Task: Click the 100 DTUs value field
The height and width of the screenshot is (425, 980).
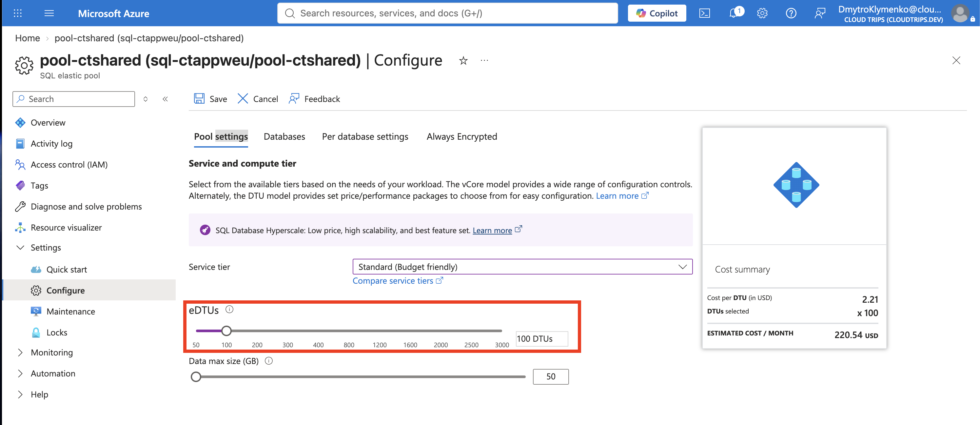Action: point(542,339)
